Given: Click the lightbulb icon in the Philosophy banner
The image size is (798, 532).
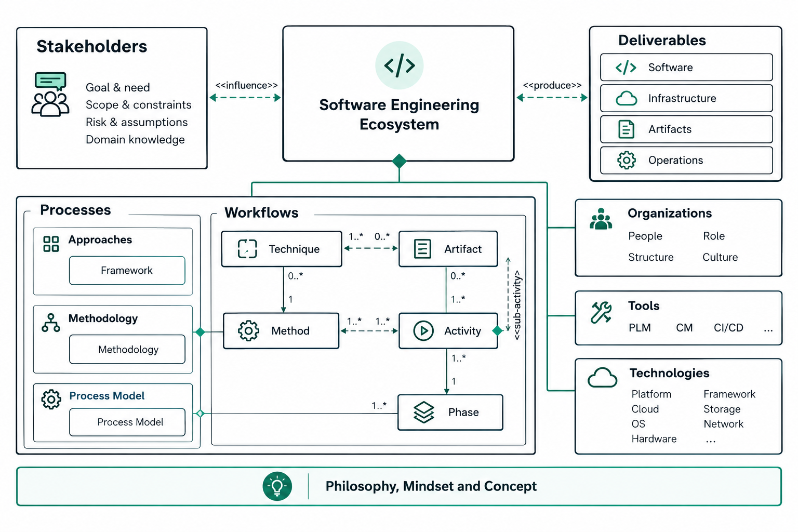Looking at the screenshot, I should (277, 486).
